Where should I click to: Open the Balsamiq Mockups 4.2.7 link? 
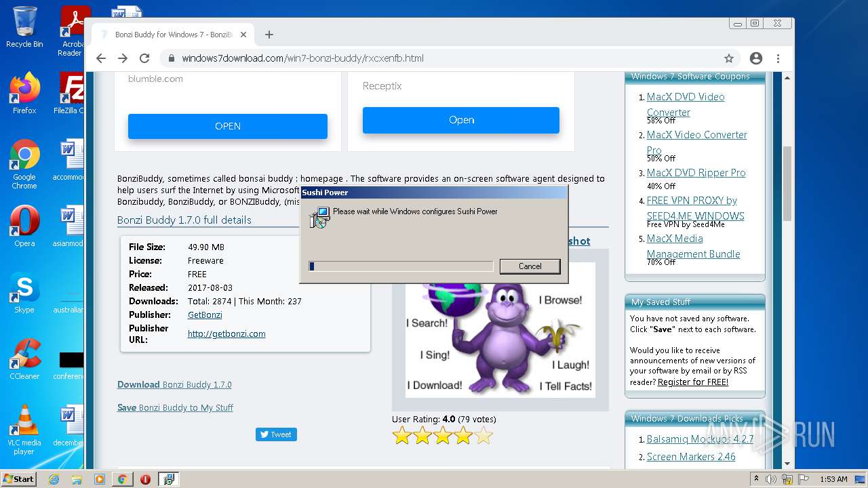pos(700,439)
